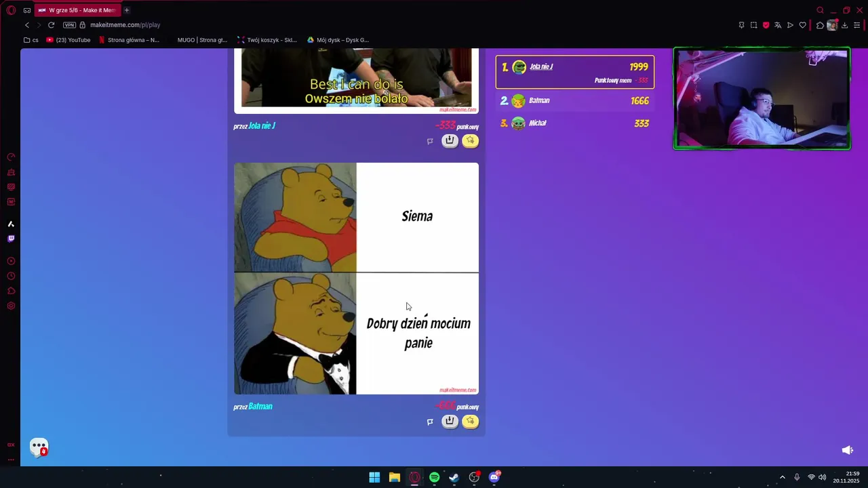Open the easy setup sliders icon
Screen dimensions: 868x488
pyautogui.click(x=856, y=25)
